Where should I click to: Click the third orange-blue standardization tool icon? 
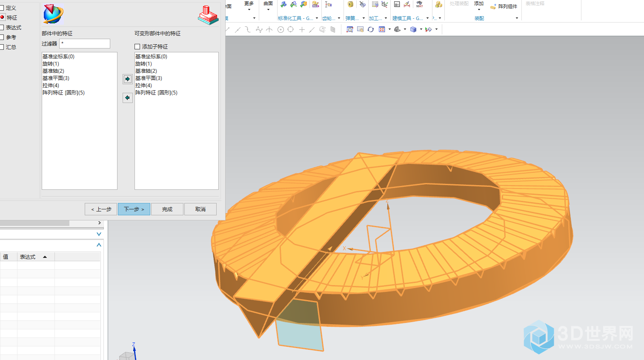coord(303,4)
